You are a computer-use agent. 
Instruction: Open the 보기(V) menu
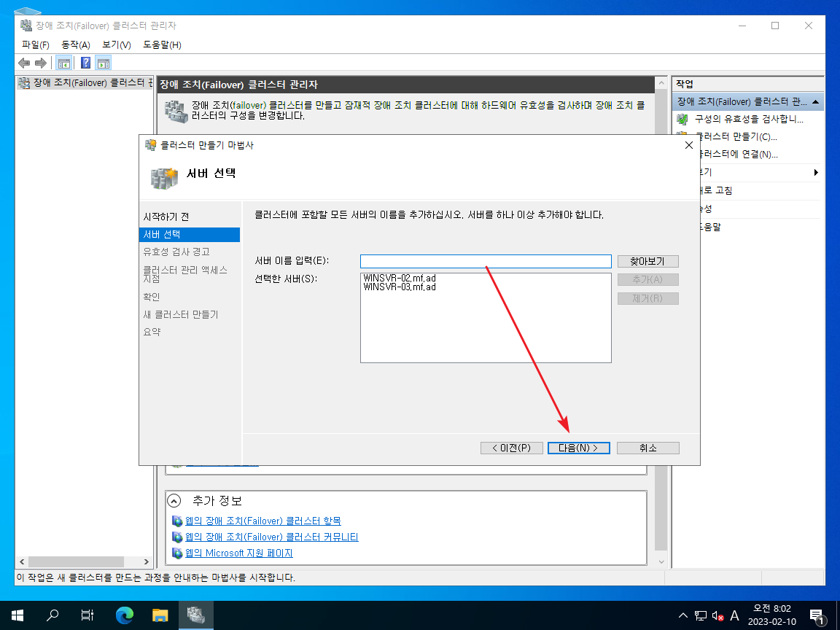pyautogui.click(x=116, y=44)
